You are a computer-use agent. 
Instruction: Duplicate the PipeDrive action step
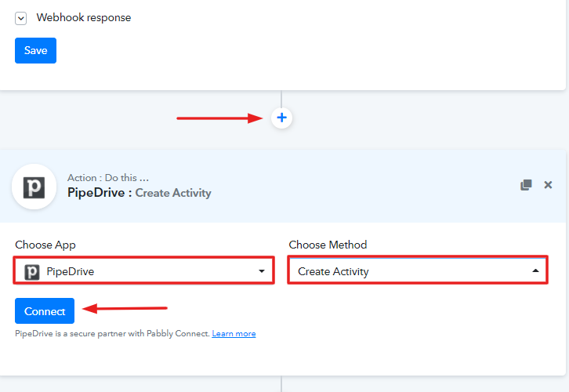coord(526,185)
